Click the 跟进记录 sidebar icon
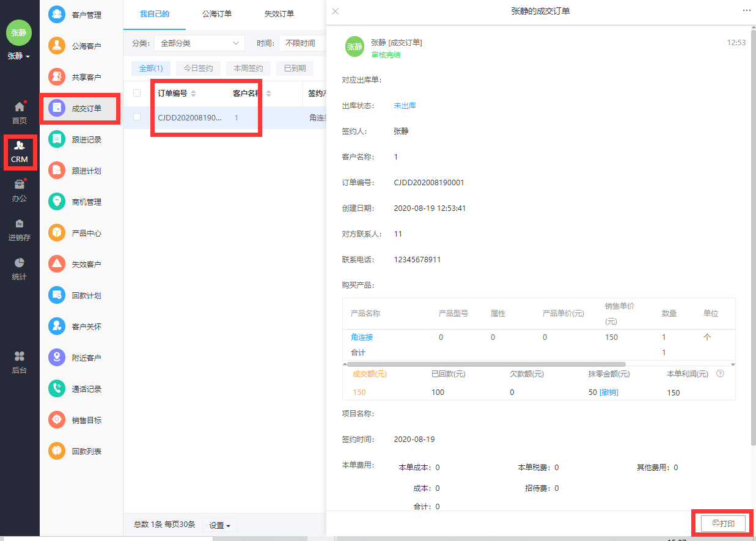756x541 pixels. click(x=57, y=139)
